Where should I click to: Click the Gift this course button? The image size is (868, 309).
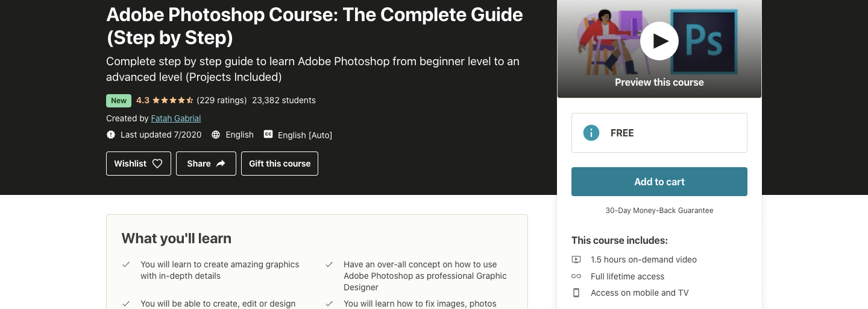pyautogui.click(x=280, y=164)
